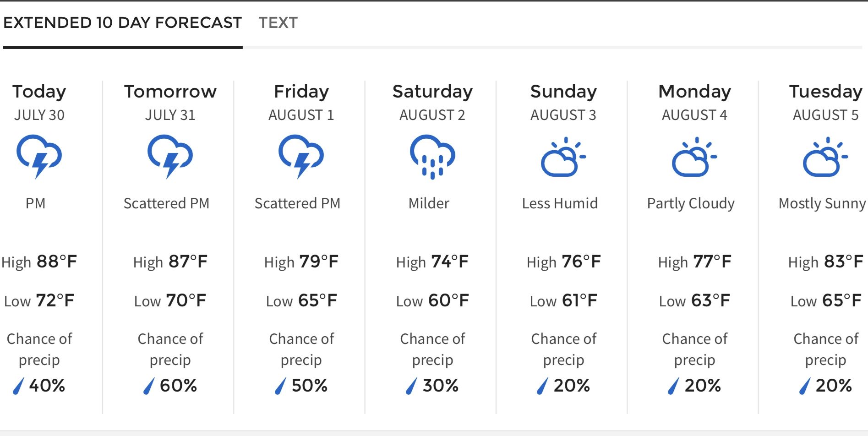Switch to the TEXT forecast tab

[x=278, y=22]
